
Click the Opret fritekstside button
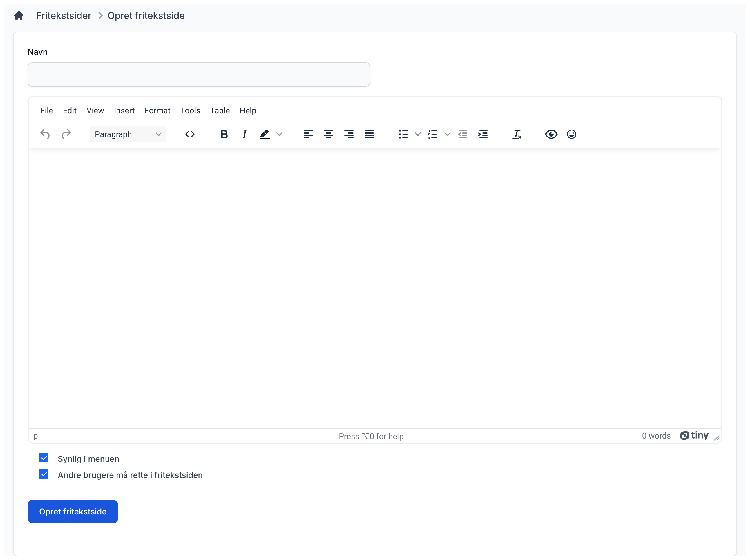pos(73,511)
